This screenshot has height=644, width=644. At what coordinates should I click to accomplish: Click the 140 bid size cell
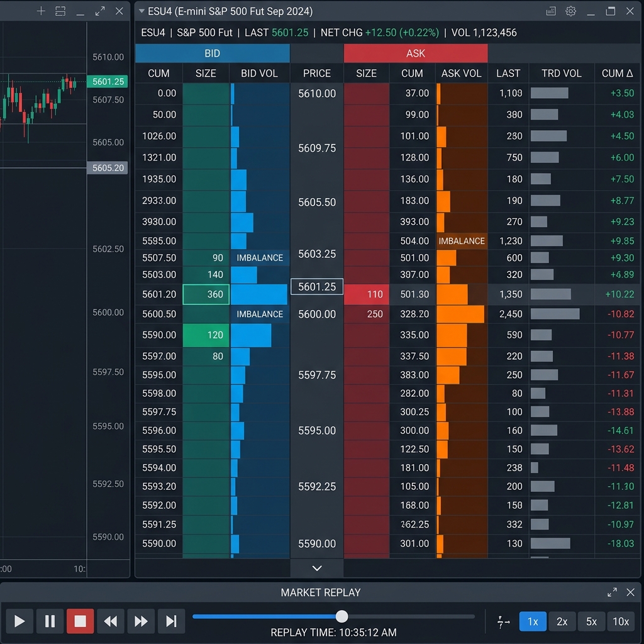click(206, 274)
